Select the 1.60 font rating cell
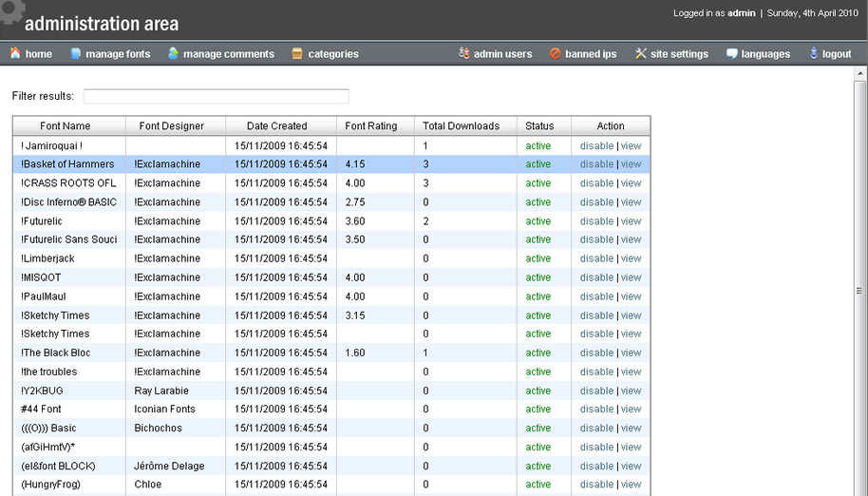This screenshot has height=496, width=868. click(x=375, y=353)
